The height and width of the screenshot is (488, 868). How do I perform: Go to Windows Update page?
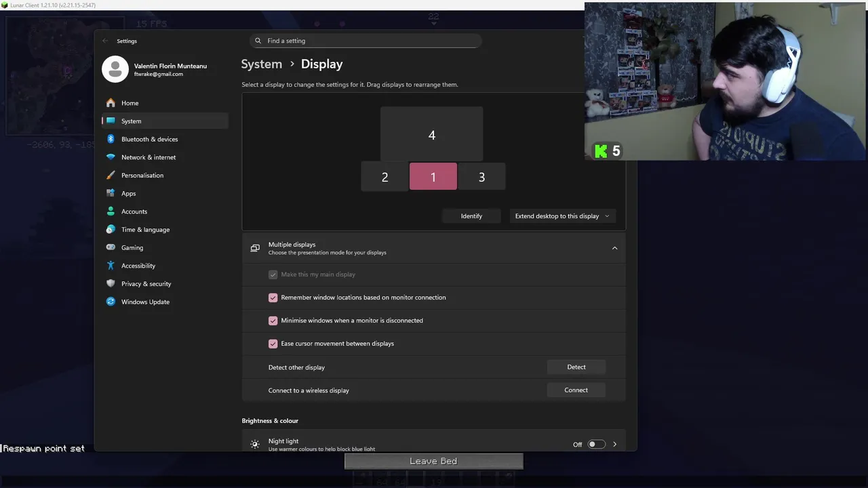pos(165,302)
